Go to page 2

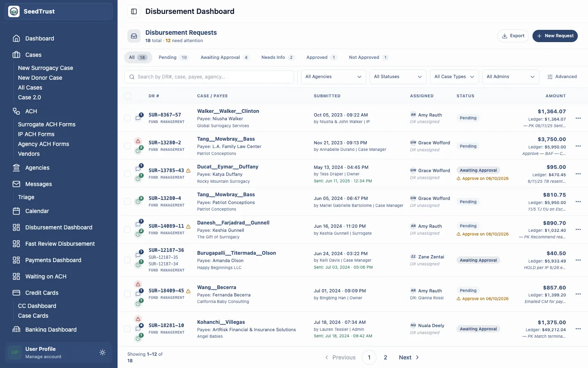pyautogui.click(x=385, y=357)
